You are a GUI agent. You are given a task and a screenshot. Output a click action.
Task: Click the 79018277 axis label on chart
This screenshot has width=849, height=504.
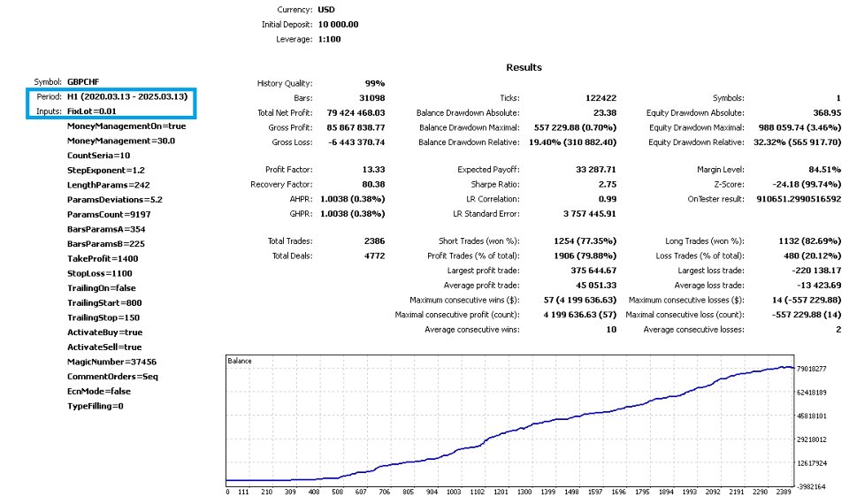click(x=812, y=369)
